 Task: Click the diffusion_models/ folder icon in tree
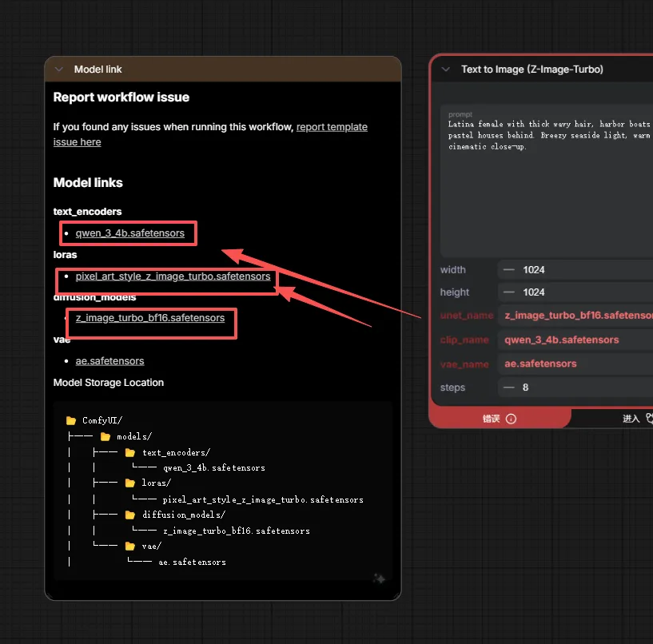[x=130, y=515]
